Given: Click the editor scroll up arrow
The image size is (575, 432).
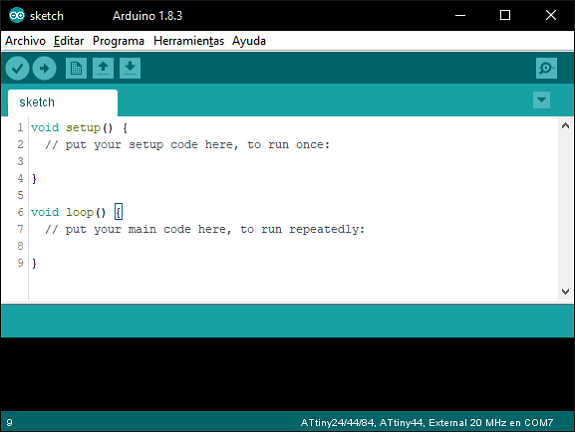Looking at the screenshot, I should point(565,126).
